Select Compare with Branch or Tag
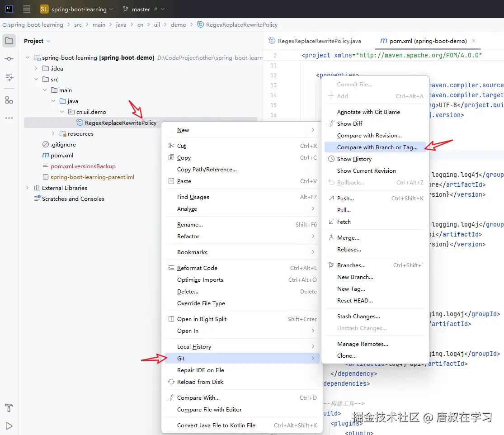 tap(376, 147)
